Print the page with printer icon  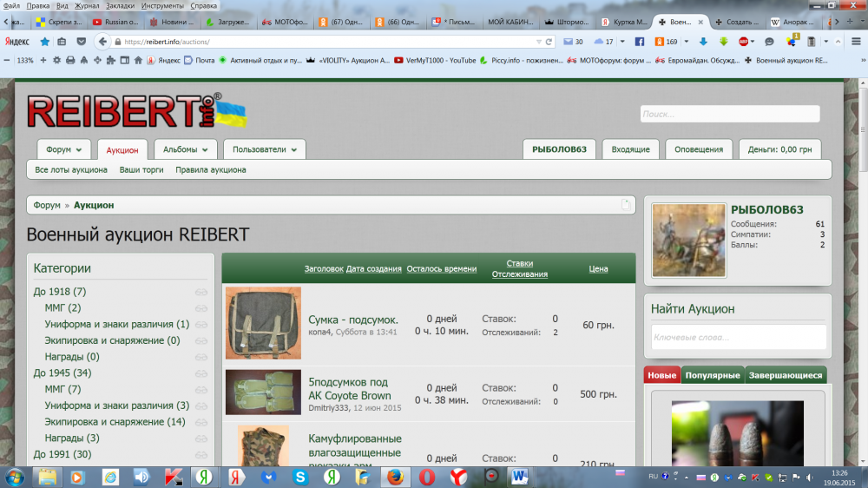[70, 60]
